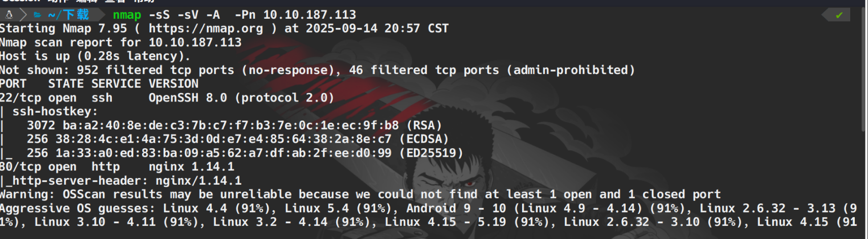Click the green nmap command word
The height and width of the screenshot is (239, 868).
126,15
